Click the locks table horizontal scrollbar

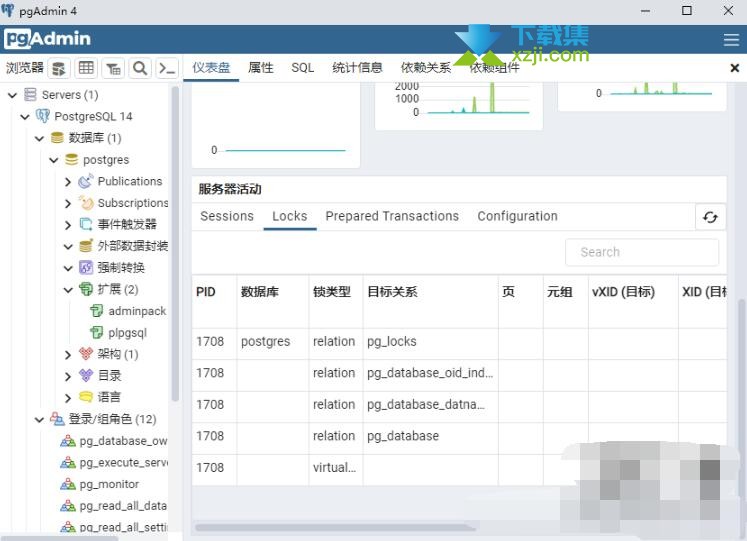(x=336, y=527)
